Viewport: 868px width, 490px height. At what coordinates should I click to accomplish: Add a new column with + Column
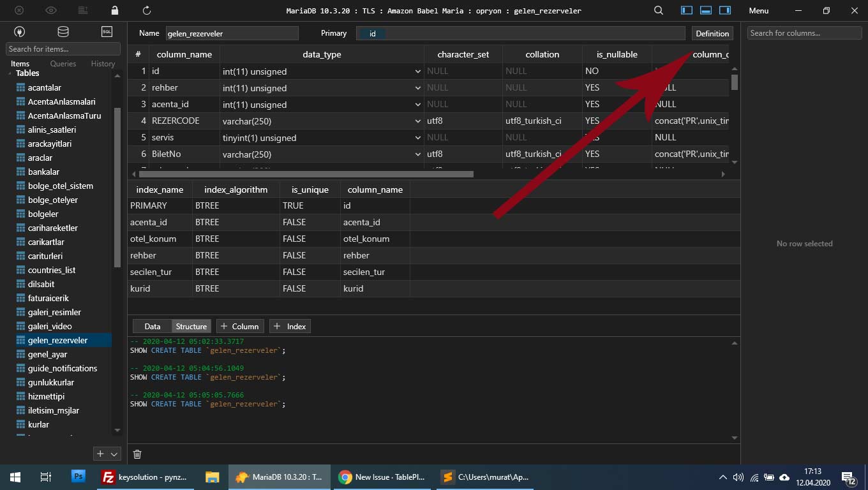[240, 326]
